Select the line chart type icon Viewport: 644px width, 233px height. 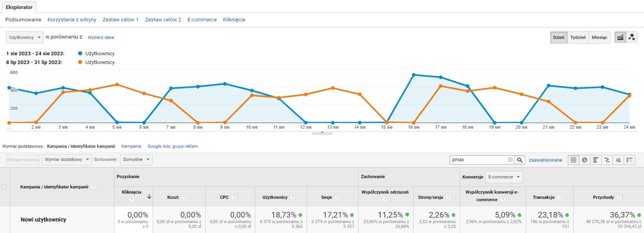pyautogui.click(x=620, y=37)
